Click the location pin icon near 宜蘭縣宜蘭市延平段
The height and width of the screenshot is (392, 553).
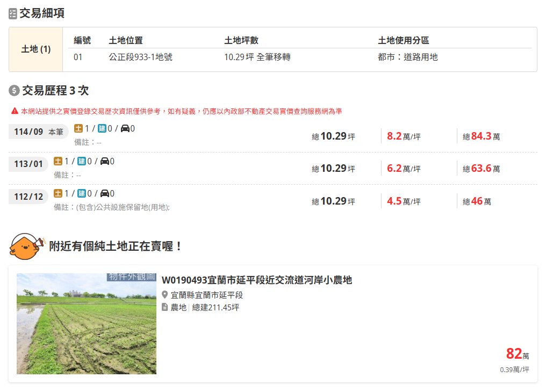[165, 295]
